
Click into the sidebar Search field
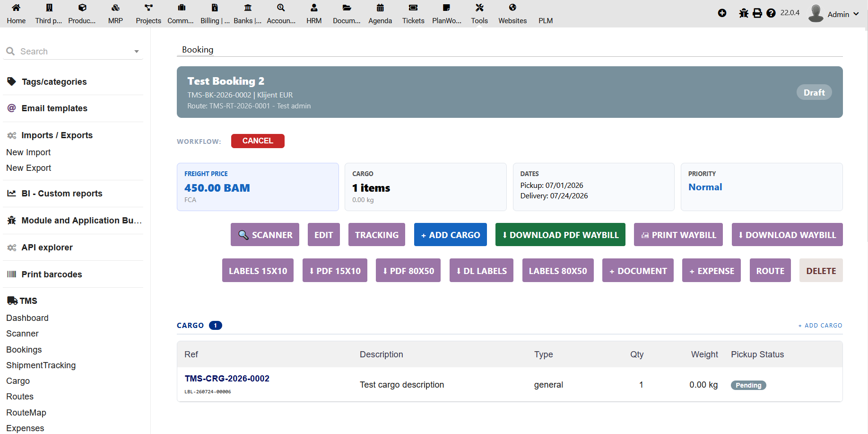pyautogui.click(x=73, y=52)
